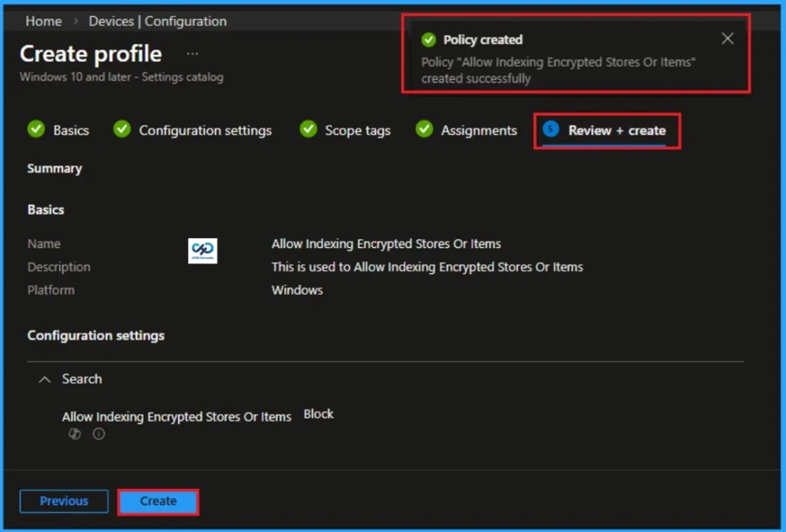Click the Create button
The width and height of the screenshot is (786, 532).
pos(158,501)
